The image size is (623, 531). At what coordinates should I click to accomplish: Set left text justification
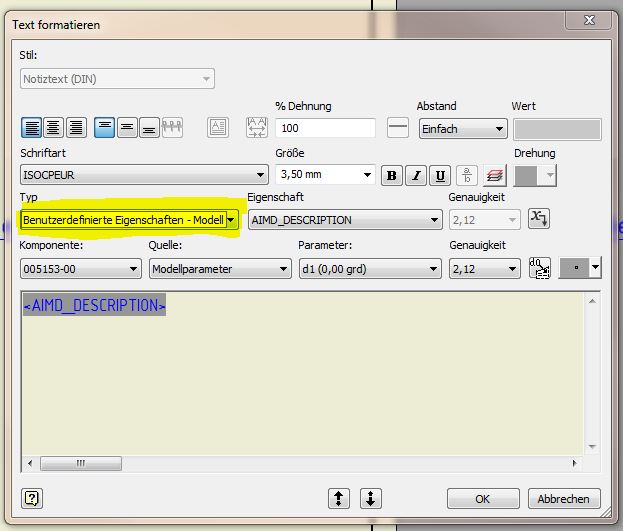[31, 128]
